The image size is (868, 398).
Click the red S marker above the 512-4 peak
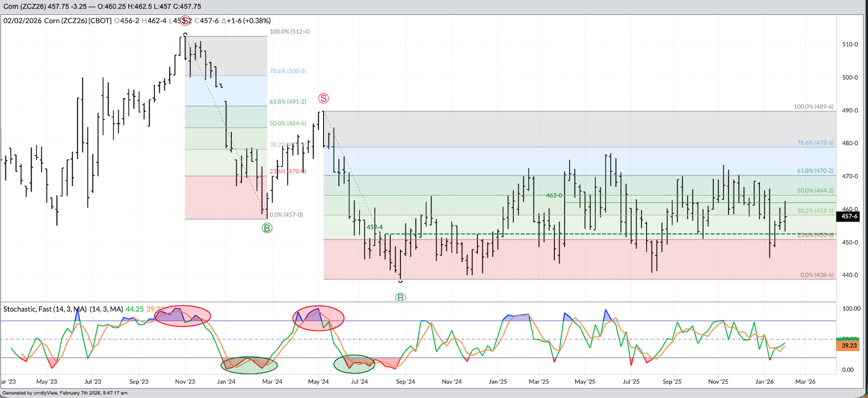tap(185, 21)
